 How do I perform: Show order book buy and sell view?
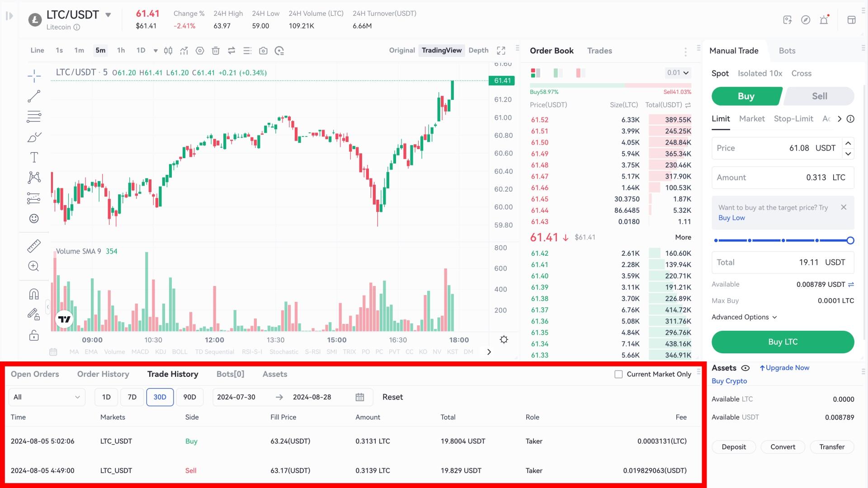click(536, 73)
